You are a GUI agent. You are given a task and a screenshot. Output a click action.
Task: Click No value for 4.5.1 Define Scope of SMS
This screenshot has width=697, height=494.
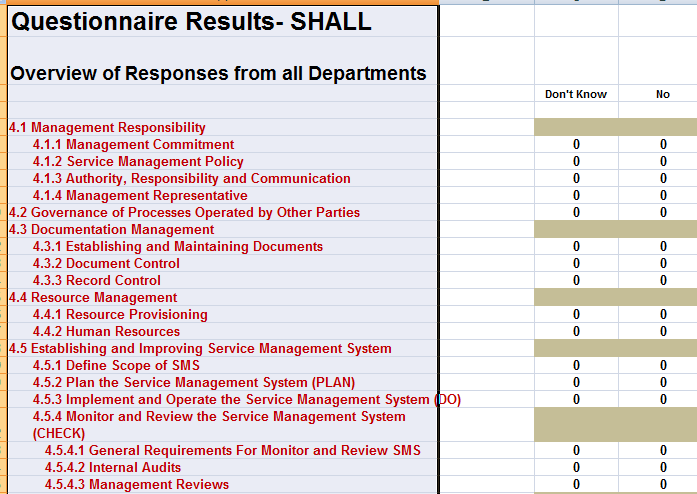coord(663,365)
